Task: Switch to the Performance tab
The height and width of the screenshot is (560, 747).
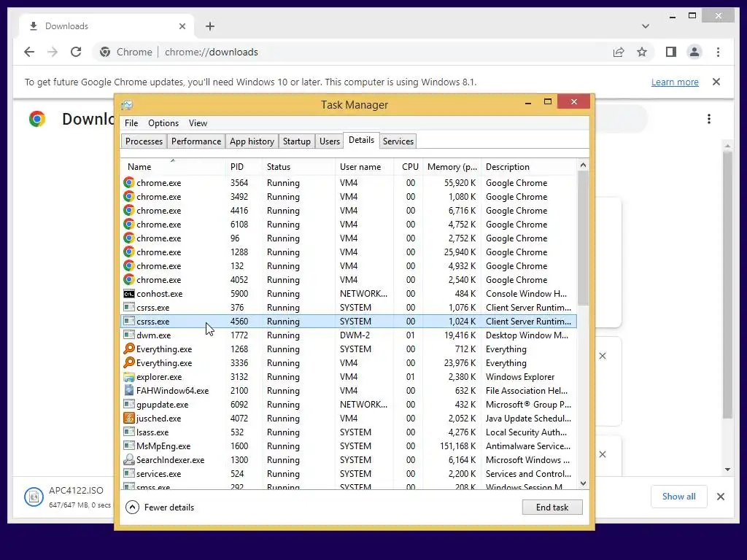Action: (x=196, y=141)
